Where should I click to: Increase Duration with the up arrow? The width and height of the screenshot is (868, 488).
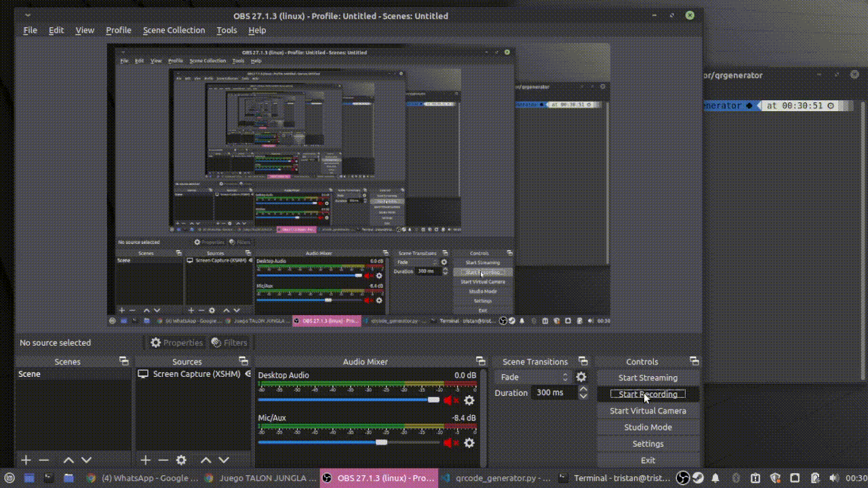tap(583, 389)
